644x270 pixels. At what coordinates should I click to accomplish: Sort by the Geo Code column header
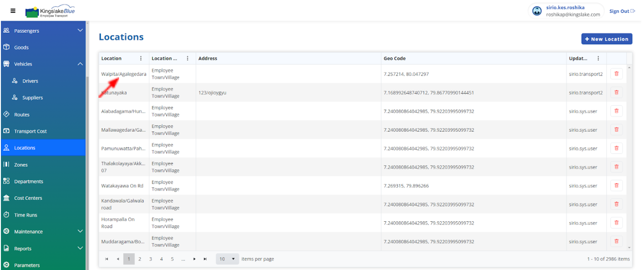[474, 58]
